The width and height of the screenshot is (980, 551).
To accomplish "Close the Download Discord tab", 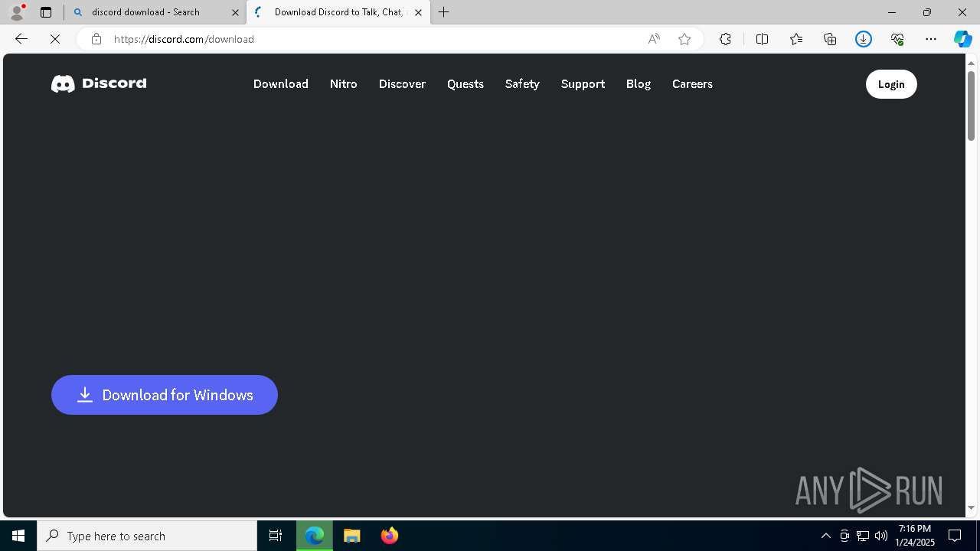I will click(418, 12).
